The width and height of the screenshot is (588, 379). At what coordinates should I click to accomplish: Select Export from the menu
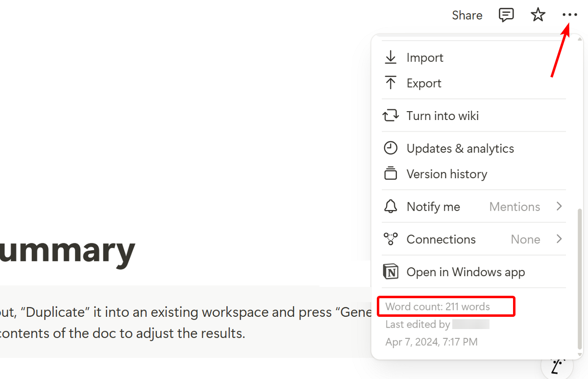click(423, 83)
